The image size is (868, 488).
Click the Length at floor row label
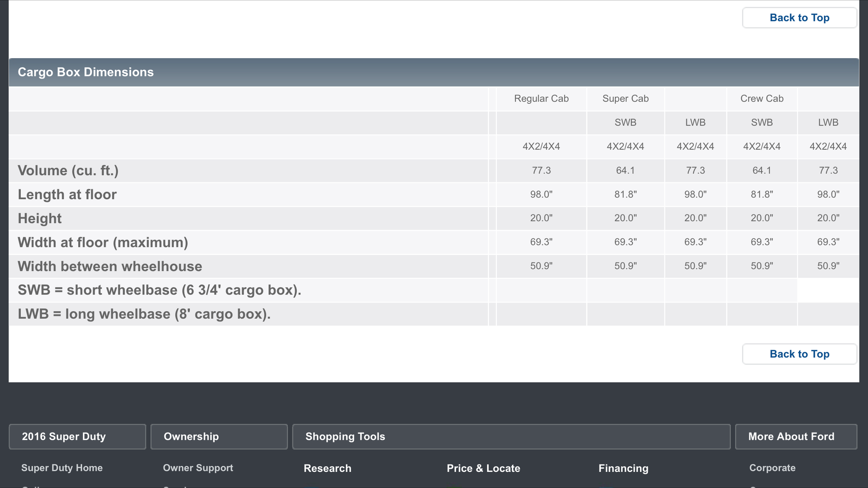point(67,194)
